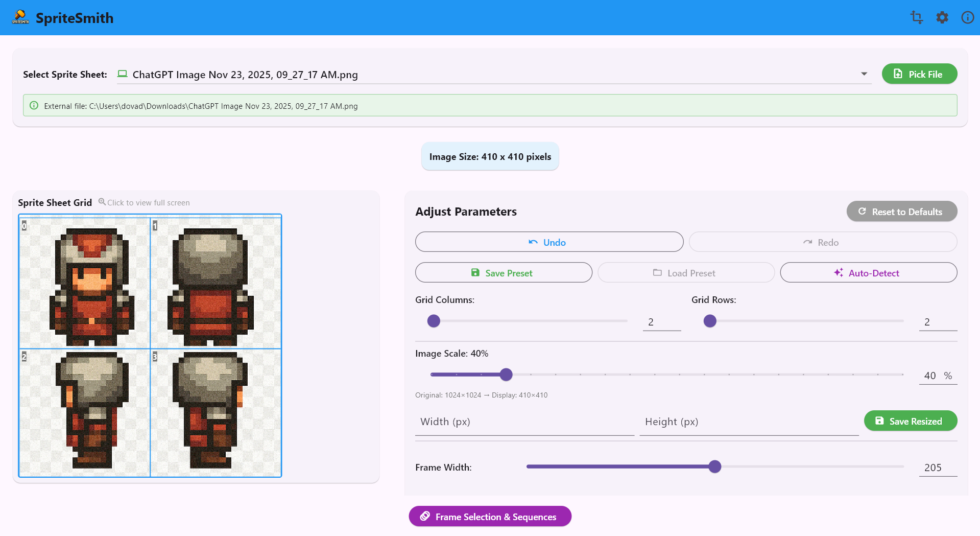Image resolution: width=980 pixels, height=536 pixels.
Task: Click the Image Scale slider handle
Action: 506,375
